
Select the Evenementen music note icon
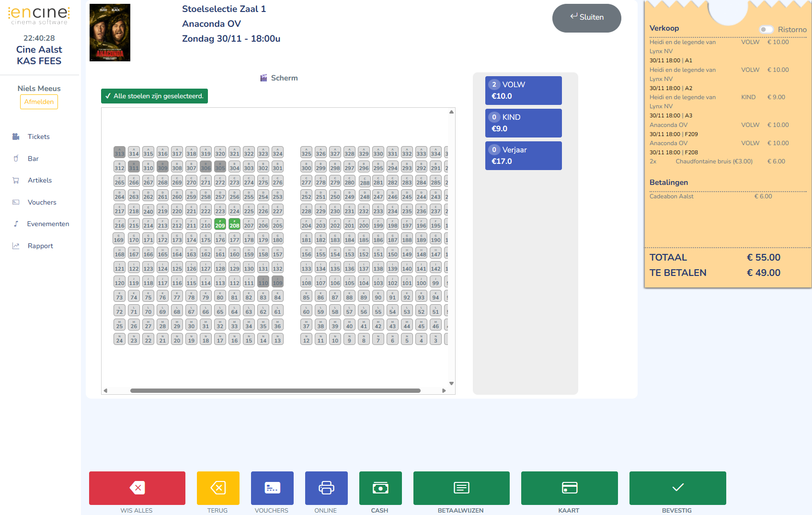[x=16, y=223]
